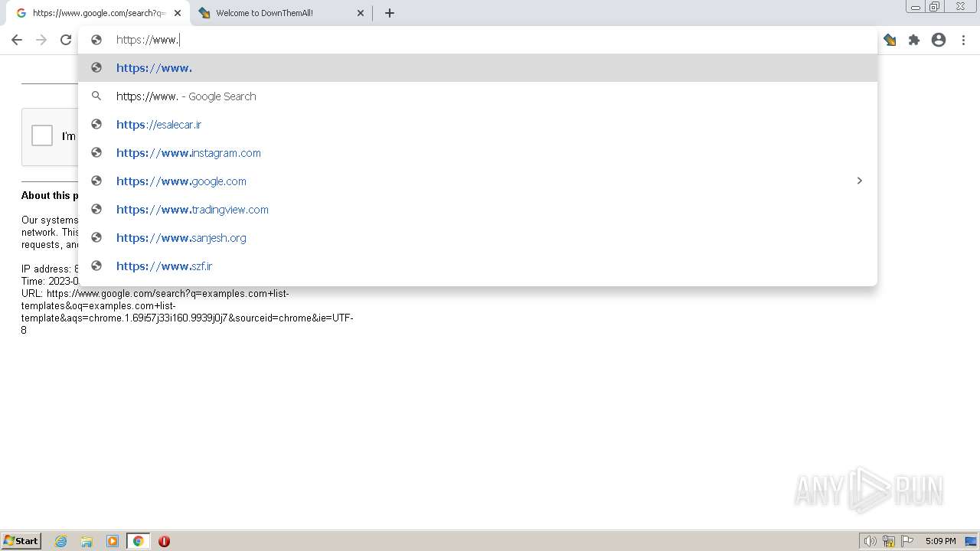The width and height of the screenshot is (980, 551).
Task: Pick the www.instagram.com suggestion
Action: (478, 152)
